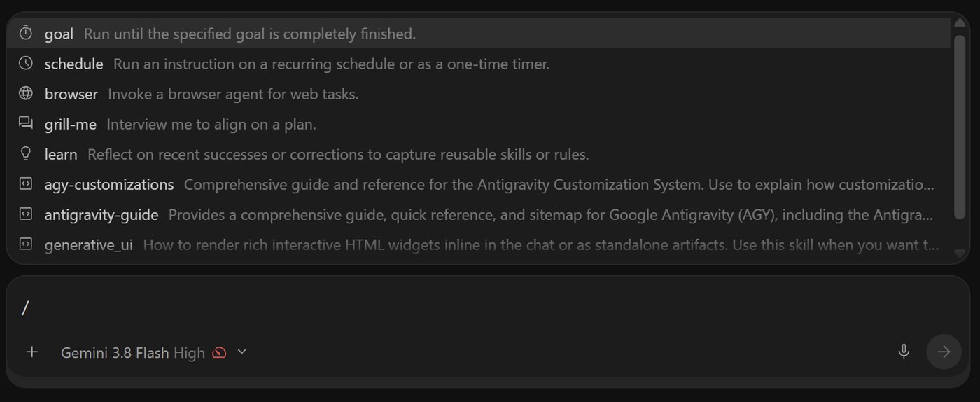Click the code icon beside agy-customizations
This screenshot has width=980, height=402.
pos(26,184)
